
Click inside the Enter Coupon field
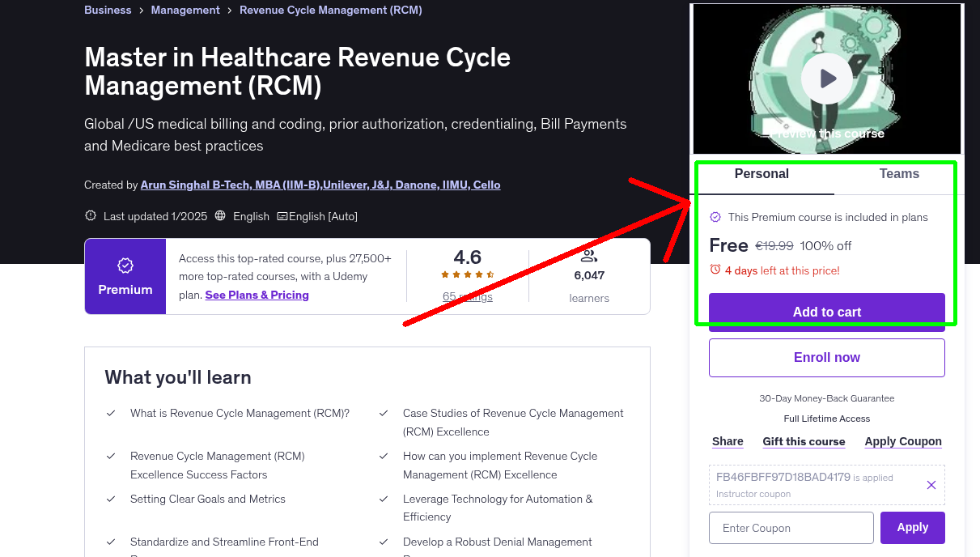pos(791,527)
